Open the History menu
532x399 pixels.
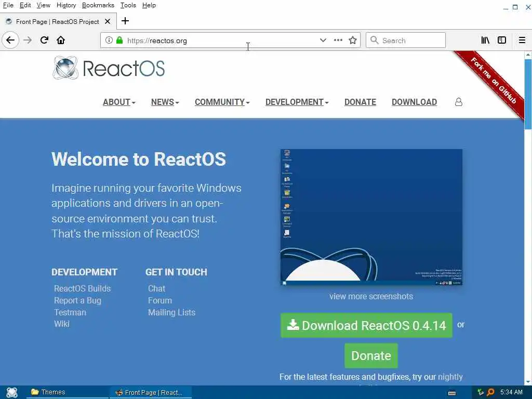tap(66, 5)
